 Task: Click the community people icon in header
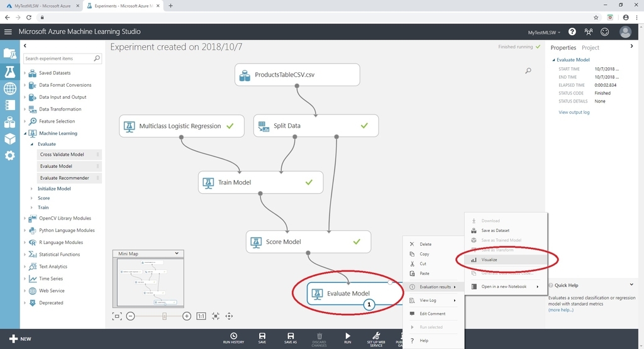(x=589, y=31)
